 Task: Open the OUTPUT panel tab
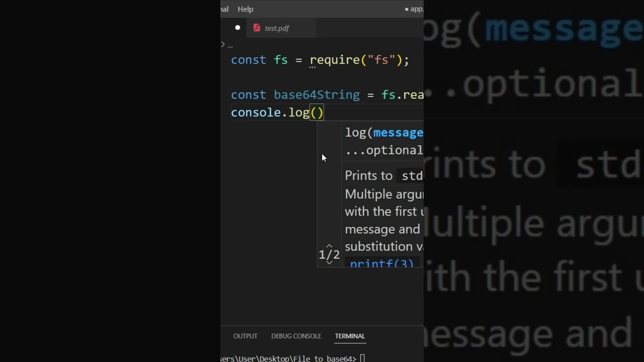(245, 336)
